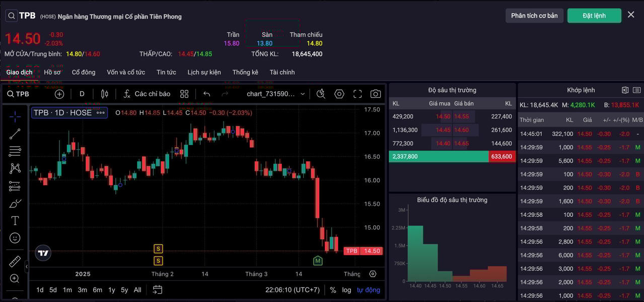This screenshot has width=644, height=302.
Task: Expand the chart layout name dropdown
Action: pos(303,94)
